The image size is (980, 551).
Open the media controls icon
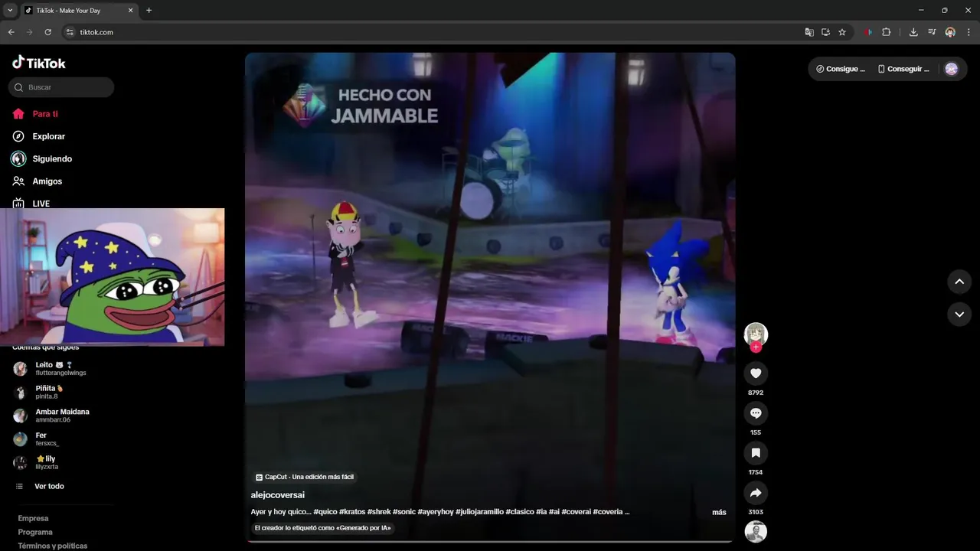[932, 32]
